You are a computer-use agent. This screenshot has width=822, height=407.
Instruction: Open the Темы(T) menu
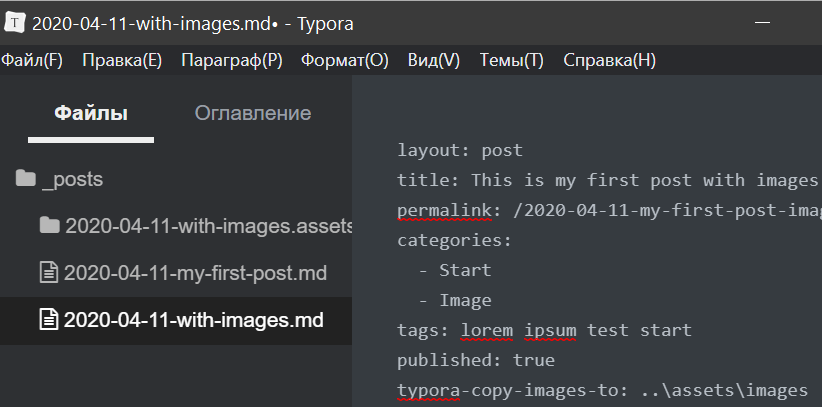(x=511, y=60)
